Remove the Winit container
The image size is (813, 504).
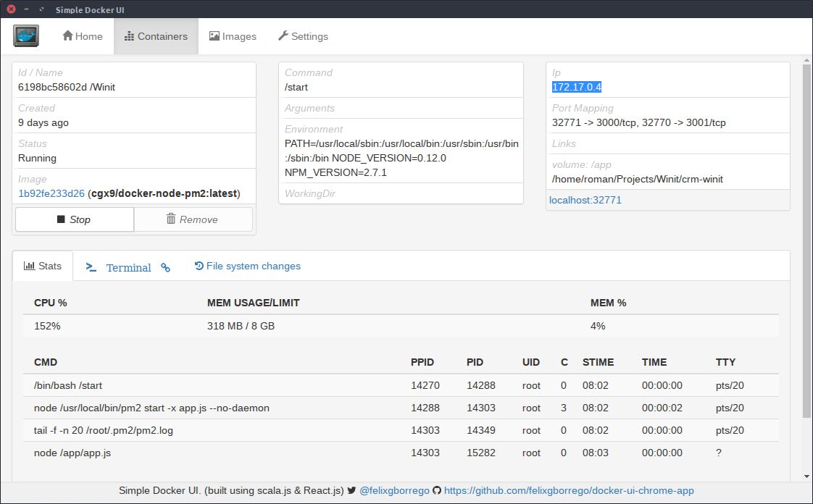[193, 219]
